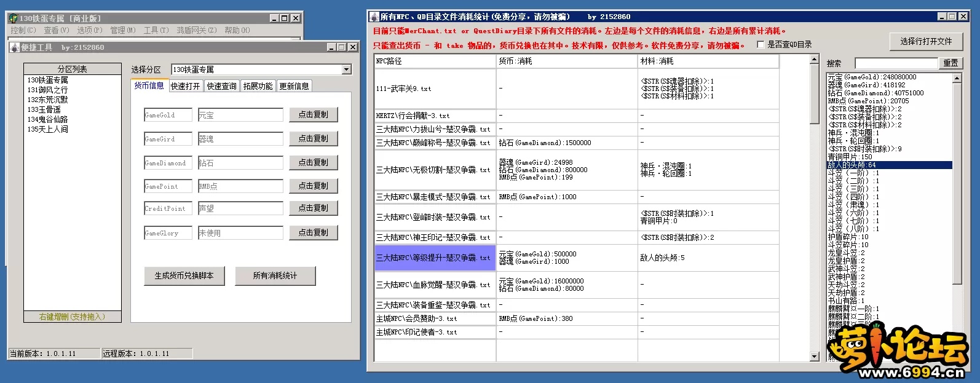Screen dimensions: 980x383
Task: Switch to the 货币信息 tab
Action: 149,85
